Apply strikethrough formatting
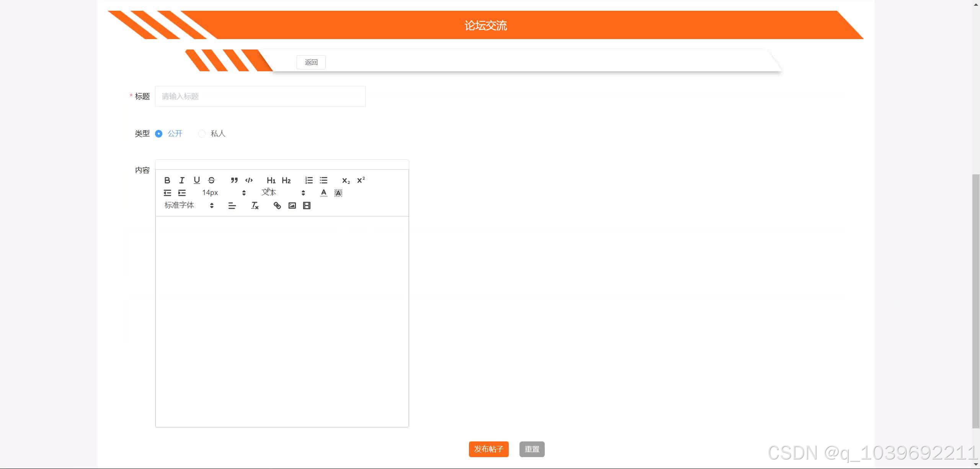Viewport: 980px width, 469px height. (211, 180)
